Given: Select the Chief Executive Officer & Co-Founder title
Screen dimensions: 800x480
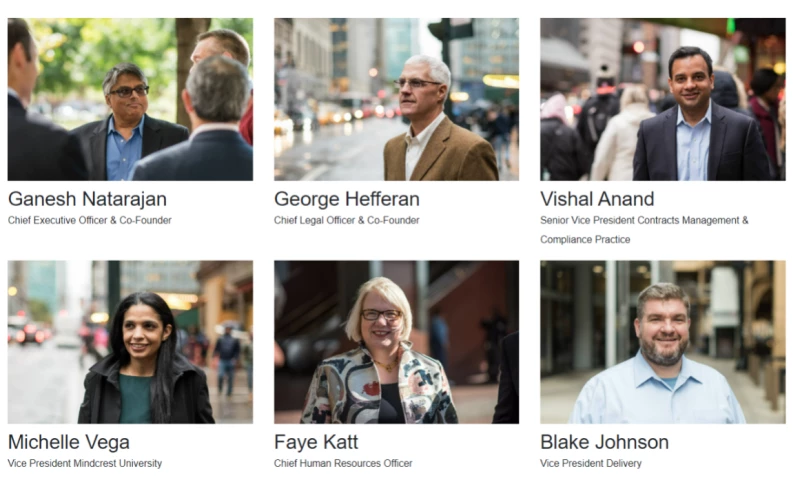Looking at the screenshot, I should (90, 220).
